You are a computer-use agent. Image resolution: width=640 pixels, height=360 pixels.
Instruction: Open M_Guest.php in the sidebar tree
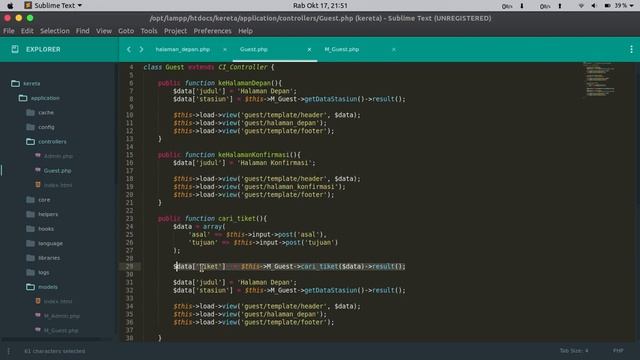click(61, 330)
